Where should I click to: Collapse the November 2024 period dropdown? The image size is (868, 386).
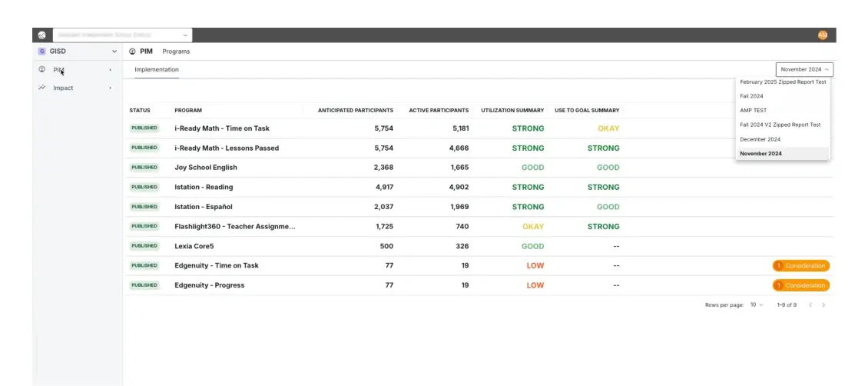point(804,70)
